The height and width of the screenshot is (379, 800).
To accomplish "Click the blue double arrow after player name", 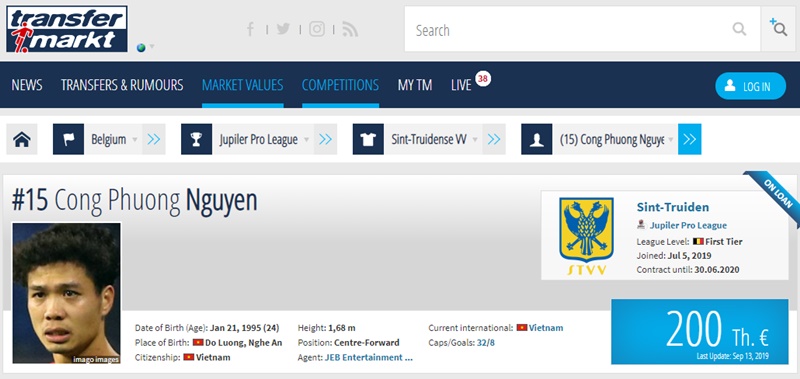I will click(x=690, y=139).
